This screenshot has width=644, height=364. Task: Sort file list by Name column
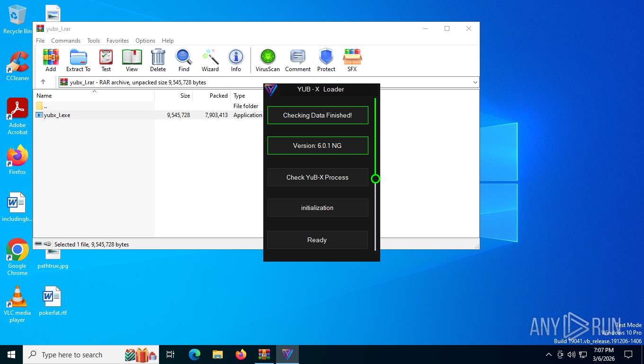[94, 96]
